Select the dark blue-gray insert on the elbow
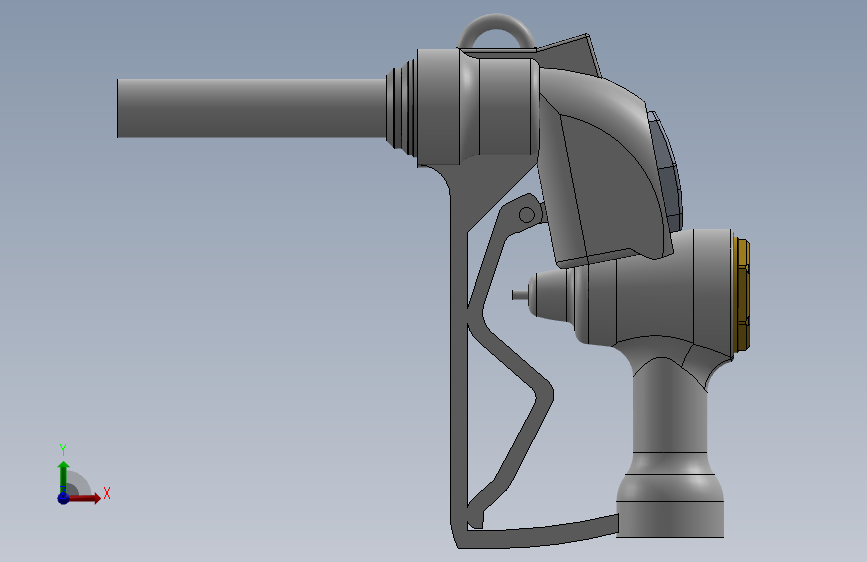 (666, 171)
